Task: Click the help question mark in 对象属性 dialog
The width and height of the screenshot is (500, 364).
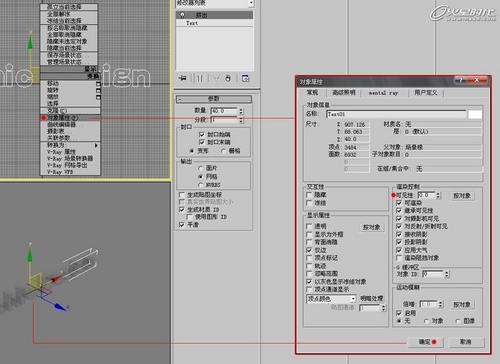Action: (x=461, y=80)
